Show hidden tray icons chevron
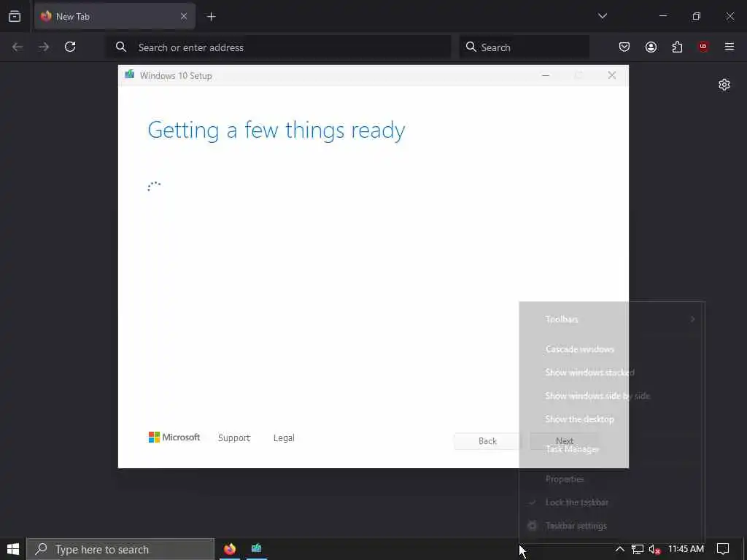The image size is (747, 560). point(619,549)
